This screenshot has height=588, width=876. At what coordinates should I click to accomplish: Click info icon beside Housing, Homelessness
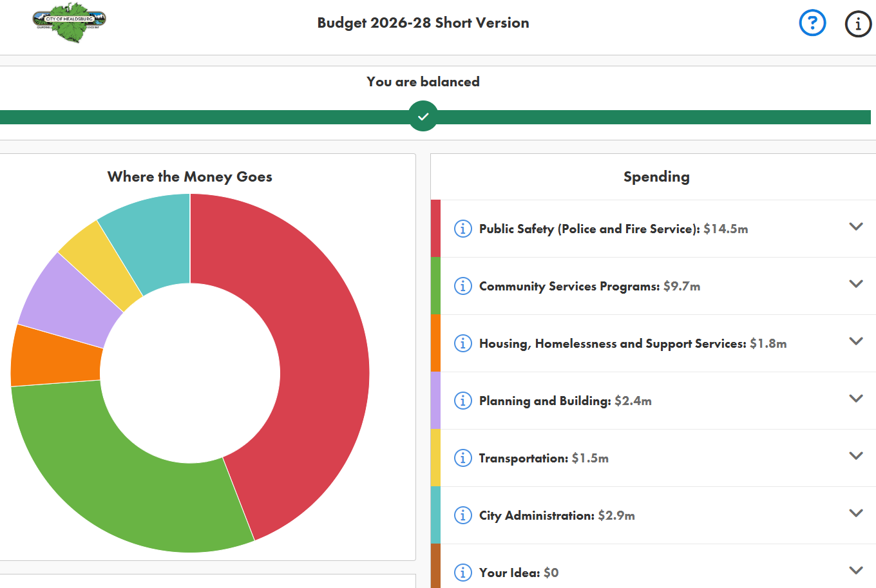pos(462,343)
